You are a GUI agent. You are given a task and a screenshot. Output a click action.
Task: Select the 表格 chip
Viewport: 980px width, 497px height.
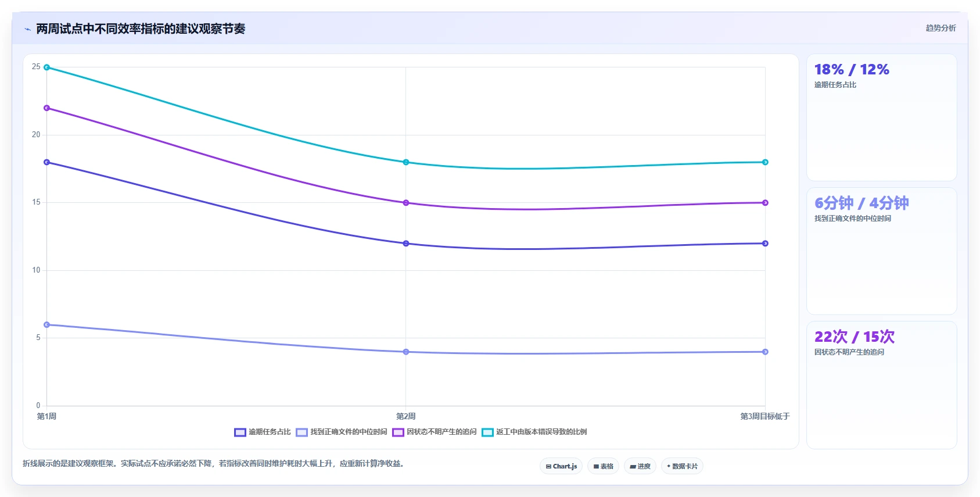603,466
